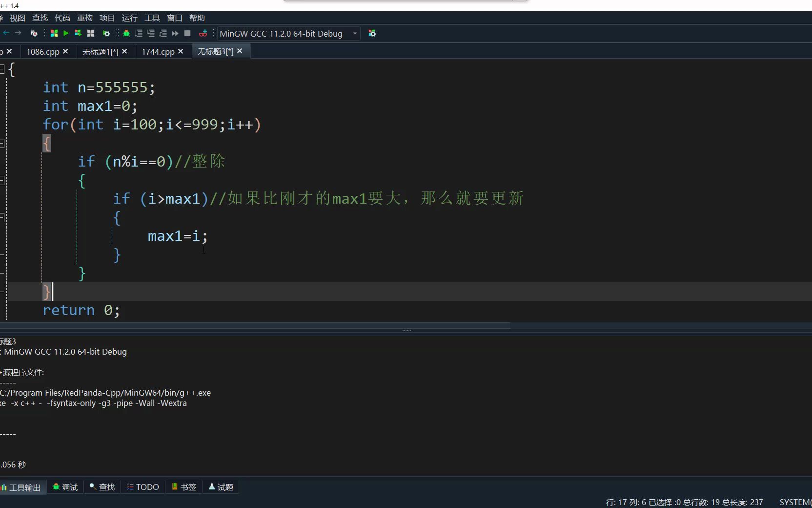This screenshot has height=508, width=812.
Task: Run the program with green play icon
Action: click(66, 33)
